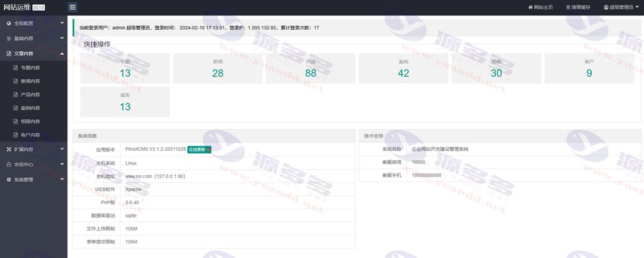Click the file icon next to 新闻内容
This screenshot has height=258, width=644.
coord(16,81)
